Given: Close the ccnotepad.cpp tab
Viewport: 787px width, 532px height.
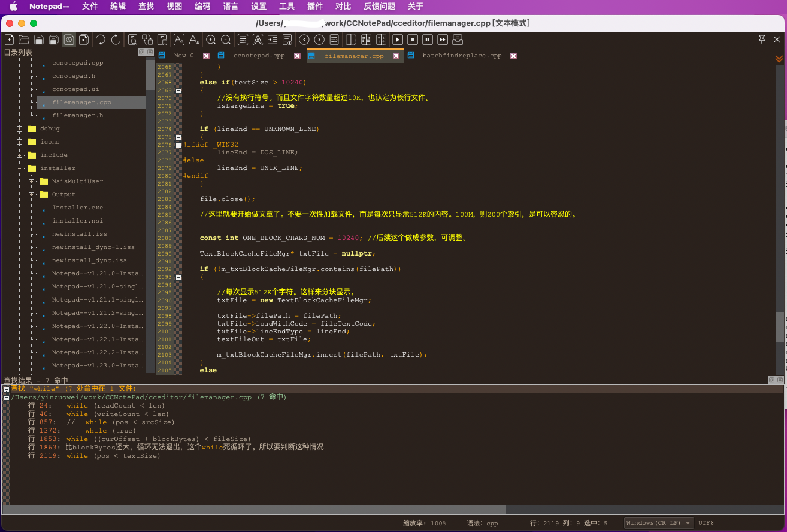Looking at the screenshot, I should [x=298, y=56].
